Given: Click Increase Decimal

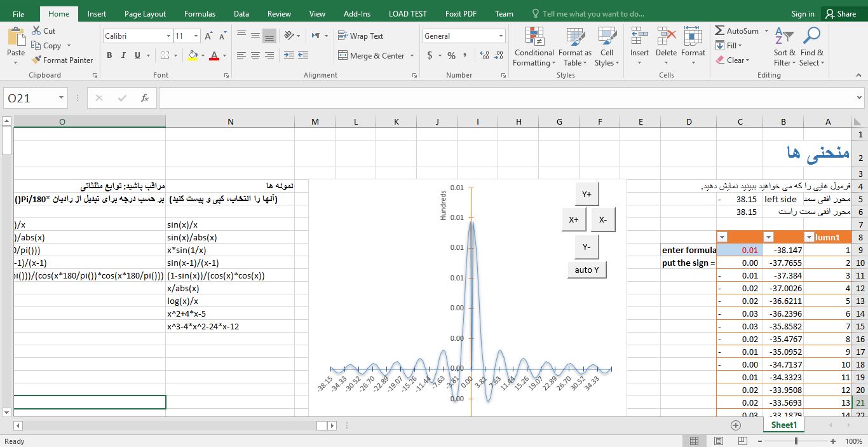Looking at the screenshot, I should tap(485, 55).
